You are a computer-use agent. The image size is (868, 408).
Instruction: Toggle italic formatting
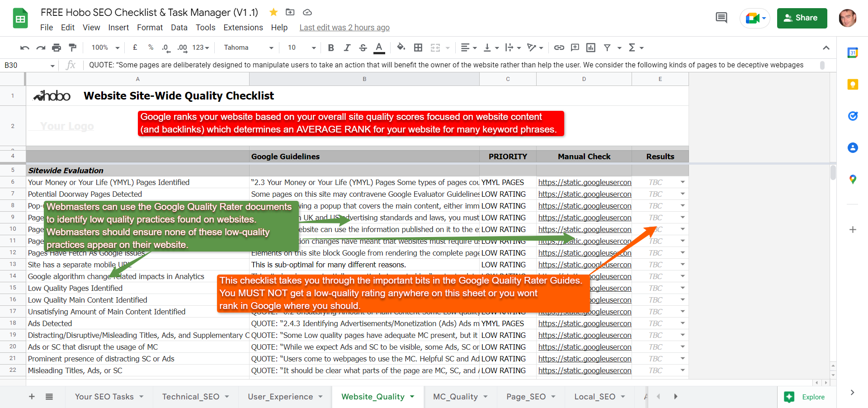(347, 47)
